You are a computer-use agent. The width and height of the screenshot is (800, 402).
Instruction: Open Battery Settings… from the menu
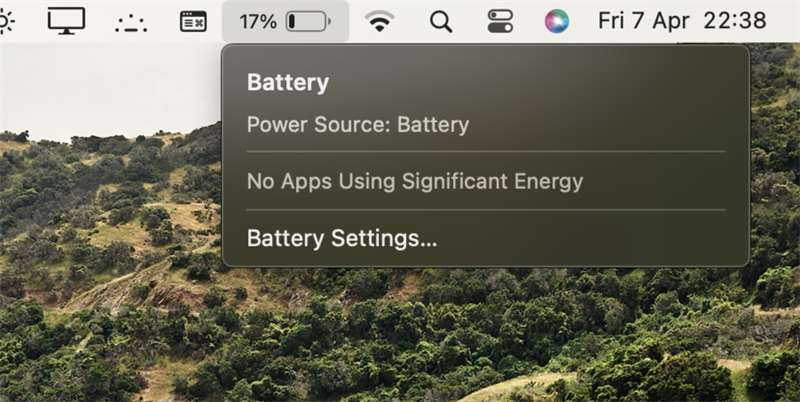coord(342,238)
